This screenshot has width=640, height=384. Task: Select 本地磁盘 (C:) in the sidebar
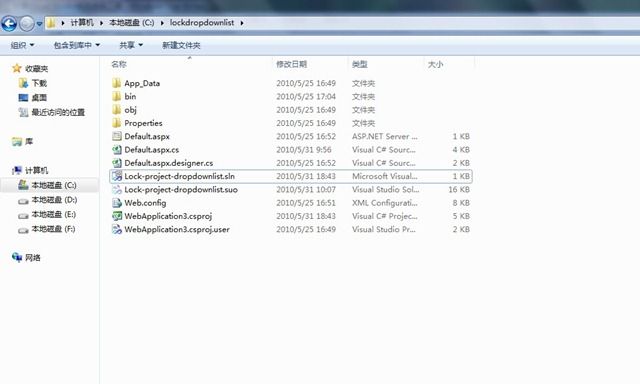[x=54, y=185]
